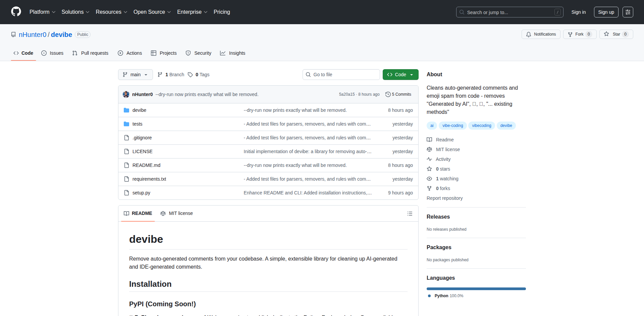This screenshot has height=316, width=644.
Task: Click the commit hash 5a20a15
Action: 346,94
